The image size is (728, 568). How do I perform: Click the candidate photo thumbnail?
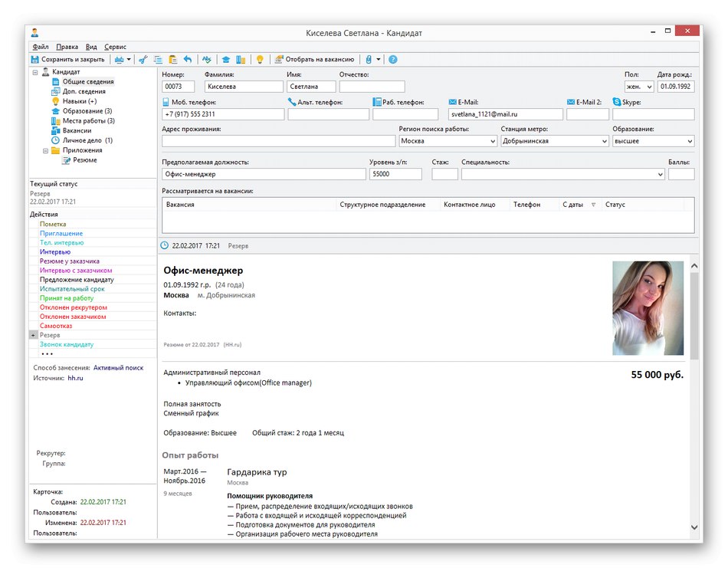pyautogui.click(x=648, y=308)
